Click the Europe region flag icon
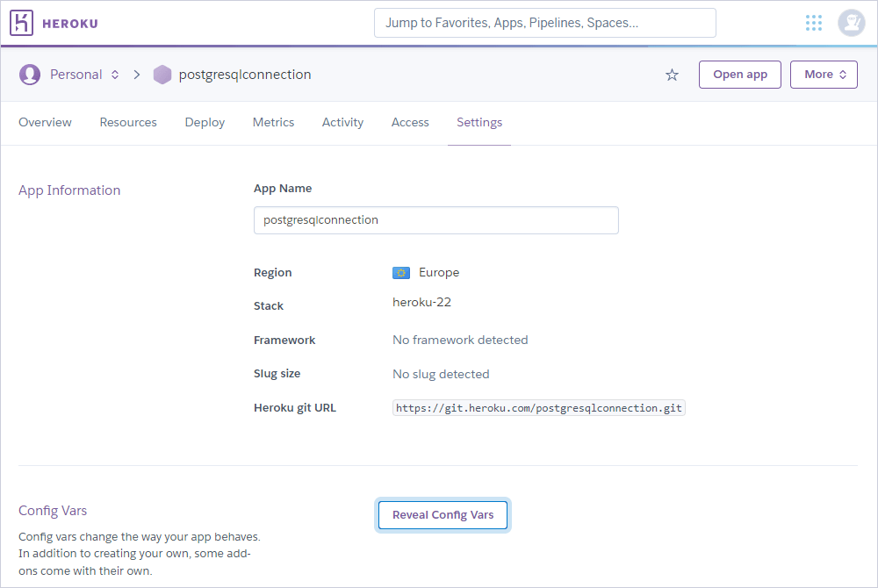The height and width of the screenshot is (588, 878). click(401, 272)
